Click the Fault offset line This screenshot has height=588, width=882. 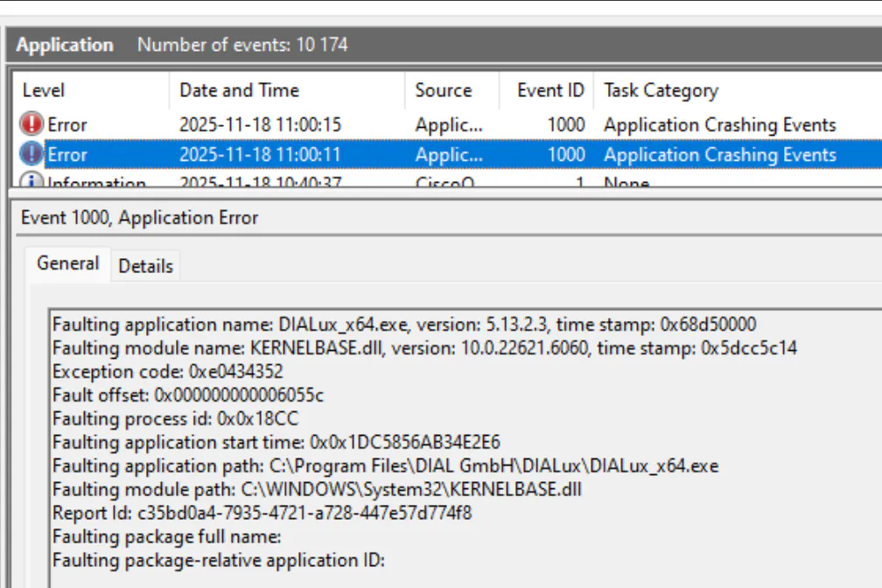pyautogui.click(x=188, y=395)
